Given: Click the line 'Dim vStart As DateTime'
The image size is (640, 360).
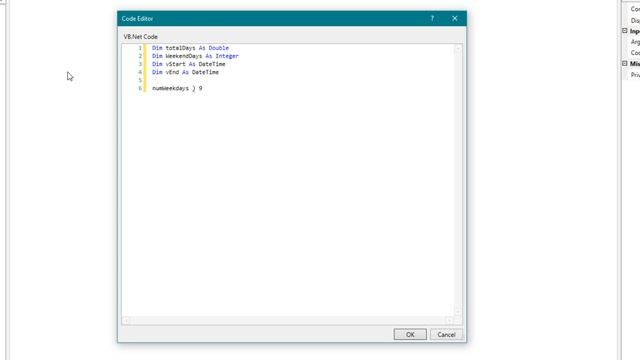Looking at the screenshot, I should pos(189,64).
